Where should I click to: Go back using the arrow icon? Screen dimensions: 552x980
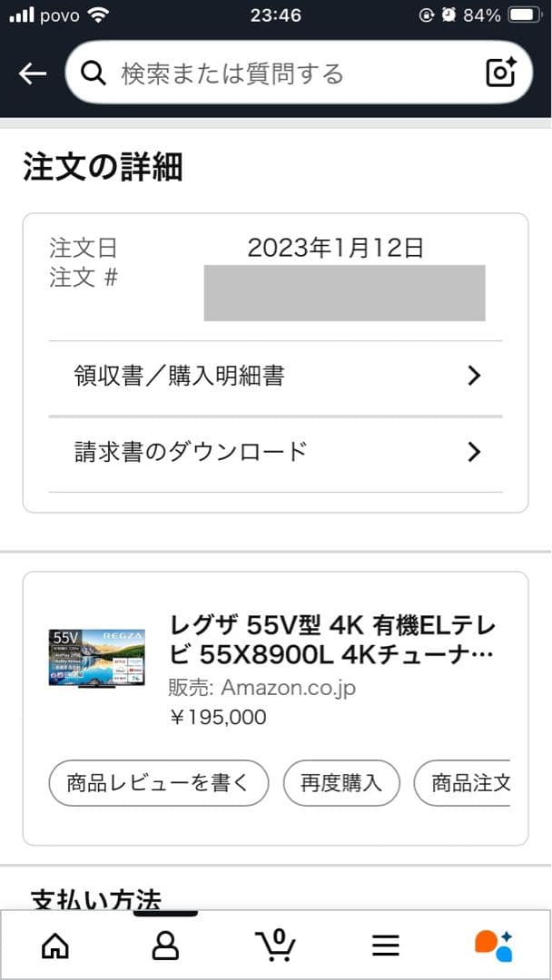coord(32,73)
